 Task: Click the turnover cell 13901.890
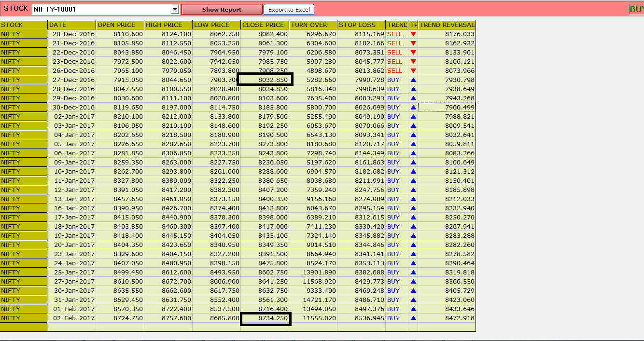313,273
